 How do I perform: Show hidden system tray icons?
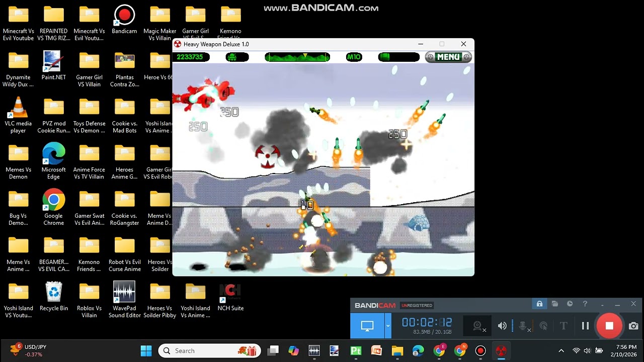point(561,351)
